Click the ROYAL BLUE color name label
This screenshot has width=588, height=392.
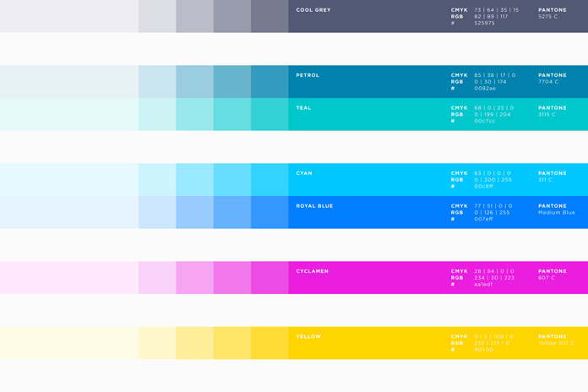click(314, 206)
